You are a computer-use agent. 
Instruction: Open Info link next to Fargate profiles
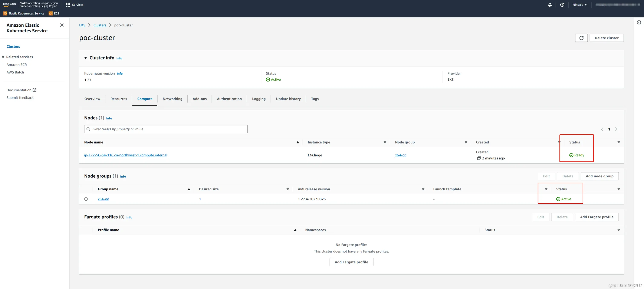coord(129,217)
